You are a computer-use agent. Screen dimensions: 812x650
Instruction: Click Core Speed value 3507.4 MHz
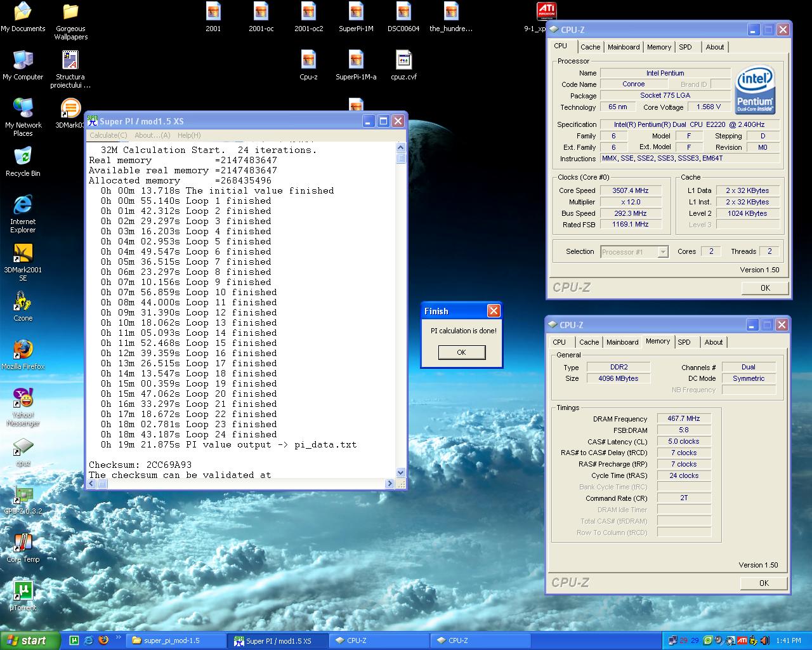click(x=631, y=190)
